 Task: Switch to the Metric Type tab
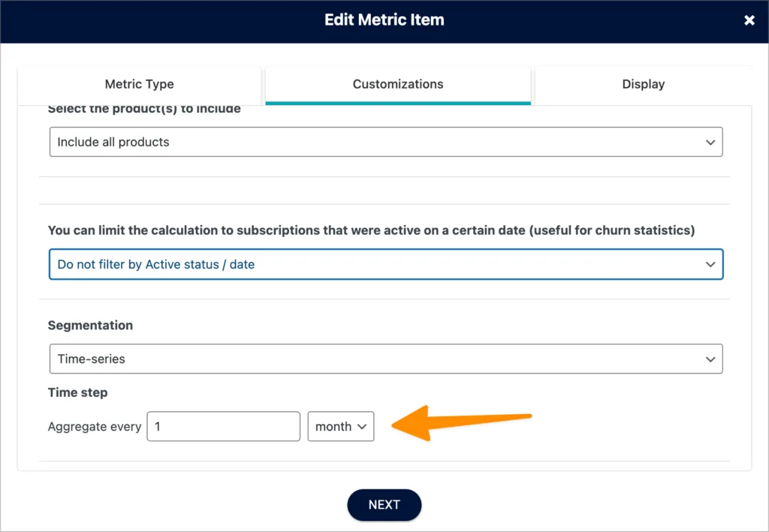(140, 85)
